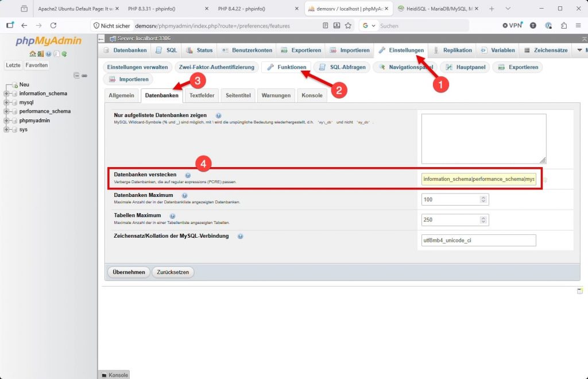Click the Nur aufgelistete Datenbanken zeigen textarea

tap(483, 139)
